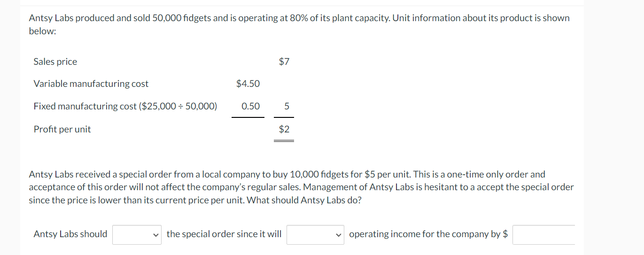Click the 'Antsy Labs should' answer label

(70, 234)
